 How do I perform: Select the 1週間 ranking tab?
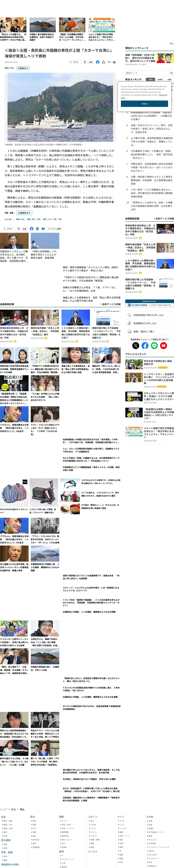coord(169,80)
